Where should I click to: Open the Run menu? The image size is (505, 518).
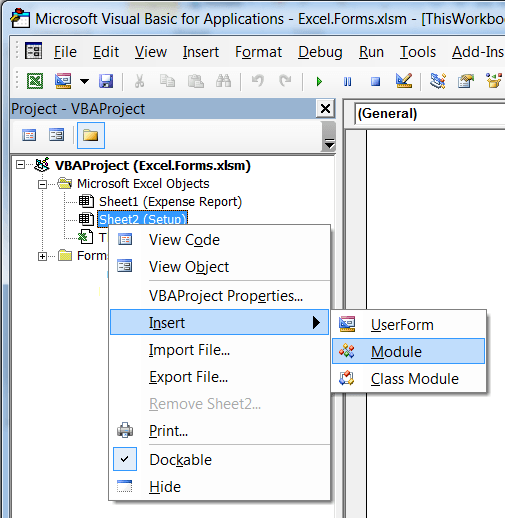pos(371,52)
